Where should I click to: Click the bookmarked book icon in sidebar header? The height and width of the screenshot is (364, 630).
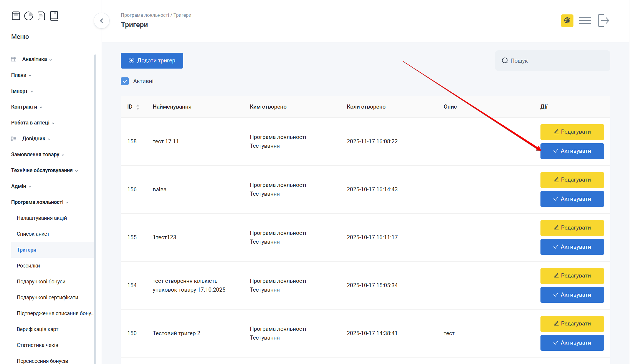(x=54, y=16)
